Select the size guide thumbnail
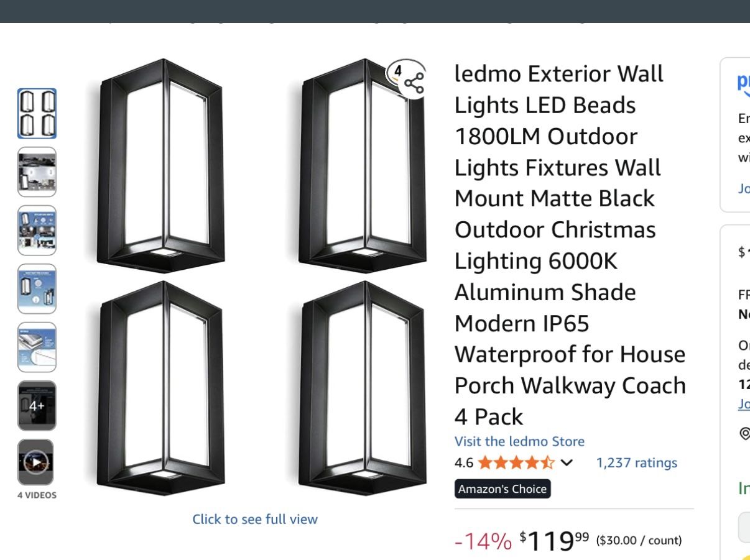750x560 pixels. click(x=37, y=288)
